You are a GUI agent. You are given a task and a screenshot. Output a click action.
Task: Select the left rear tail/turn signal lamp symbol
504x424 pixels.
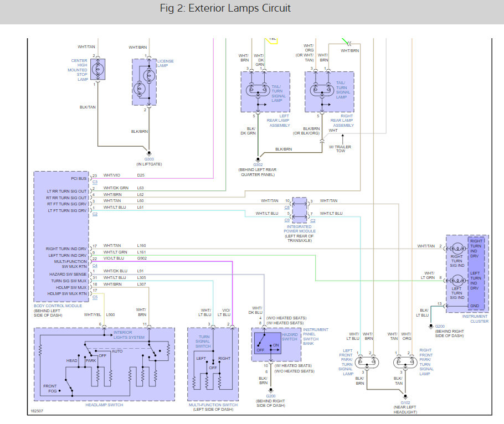click(258, 90)
